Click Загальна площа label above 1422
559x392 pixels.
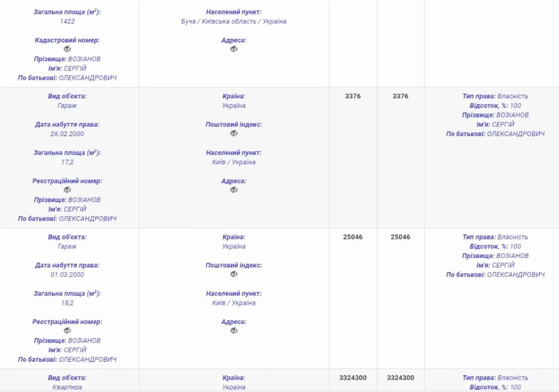tap(67, 12)
